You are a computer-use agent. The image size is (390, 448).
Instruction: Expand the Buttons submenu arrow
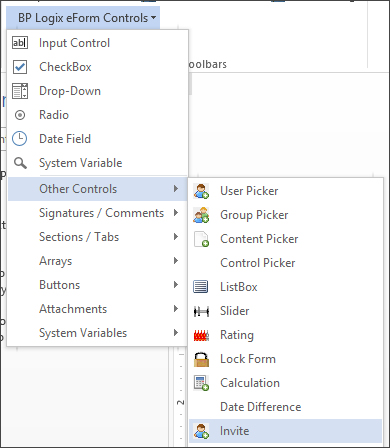(x=176, y=285)
